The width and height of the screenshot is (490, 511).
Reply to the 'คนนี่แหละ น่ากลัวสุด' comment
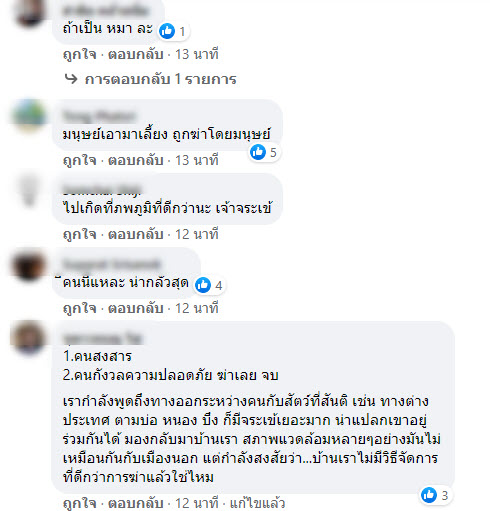(x=136, y=308)
